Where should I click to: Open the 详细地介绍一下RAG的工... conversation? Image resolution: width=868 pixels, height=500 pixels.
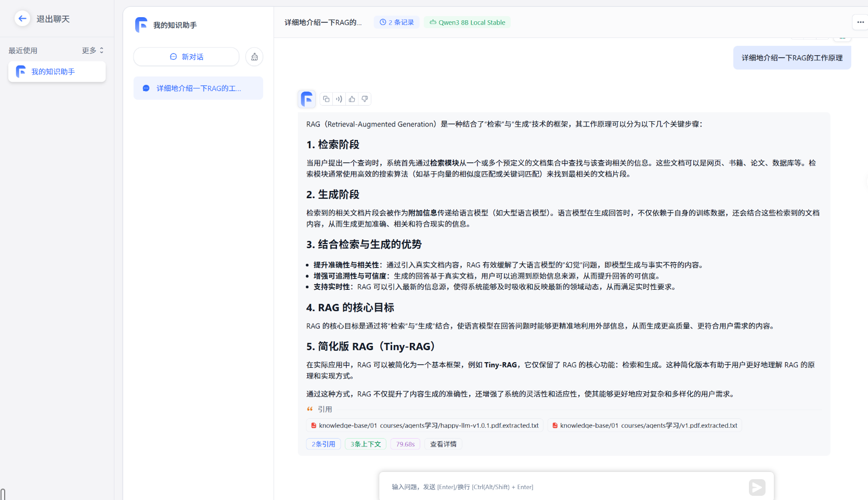click(x=198, y=88)
